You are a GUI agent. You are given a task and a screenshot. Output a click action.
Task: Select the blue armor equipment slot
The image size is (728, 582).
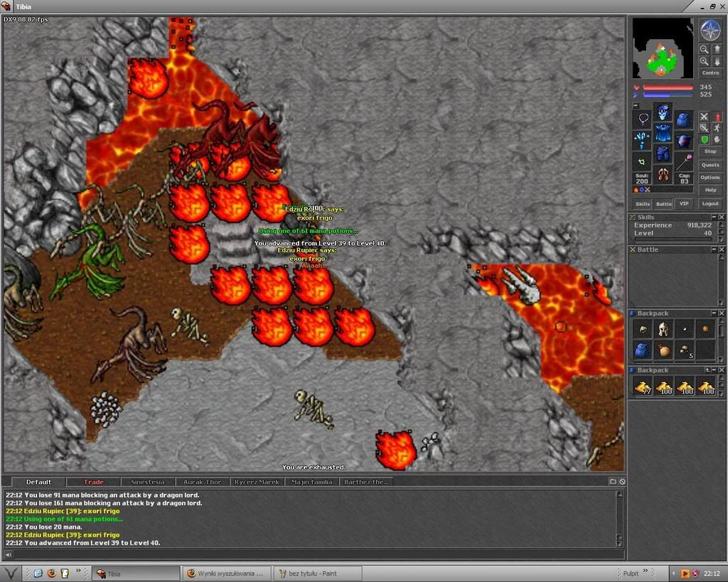pyautogui.click(x=663, y=134)
